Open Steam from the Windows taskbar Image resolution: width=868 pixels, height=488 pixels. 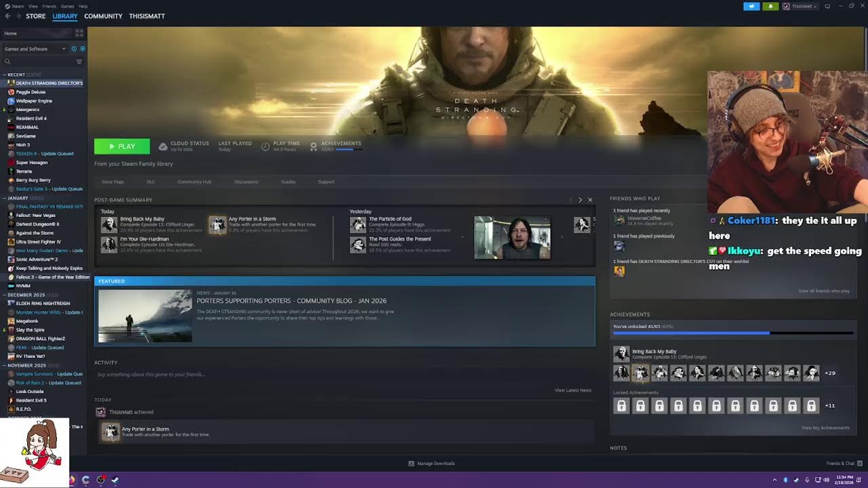(115, 480)
